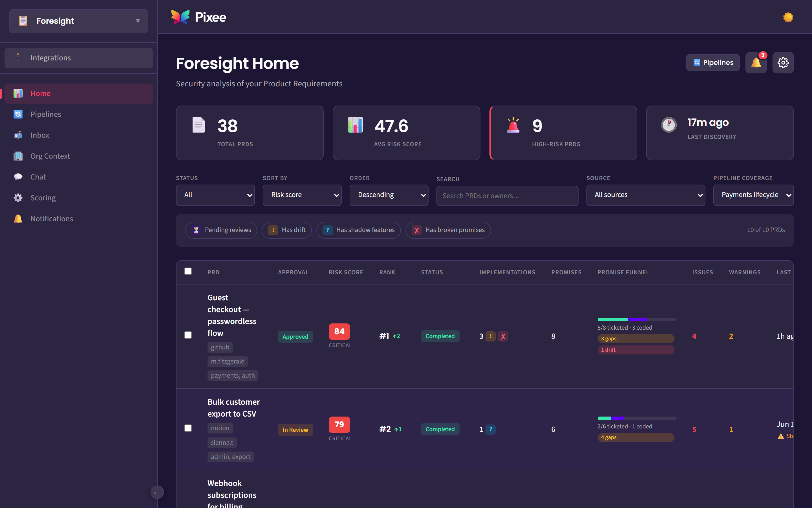The image size is (812, 508).
Task: Click the stale warning triangle in Bulk export row
Action: pyautogui.click(x=781, y=436)
